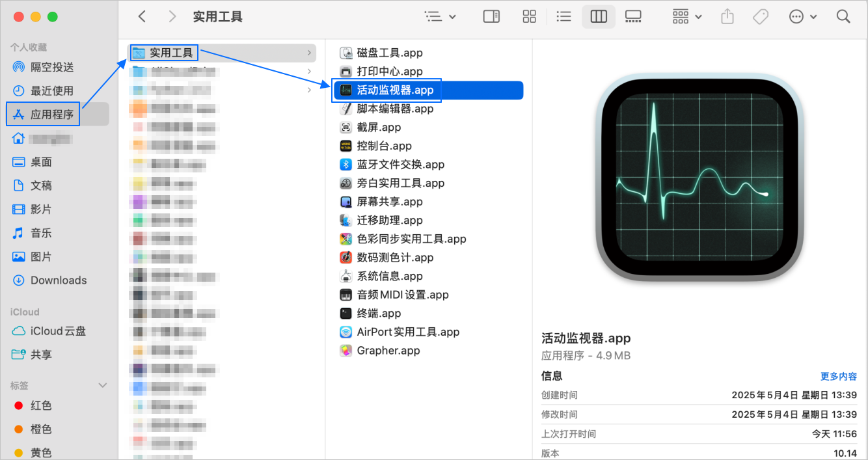Click the Share icon in the toolbar
The width and height of the screenshot is (868, 460).
[x=727, y=16]
